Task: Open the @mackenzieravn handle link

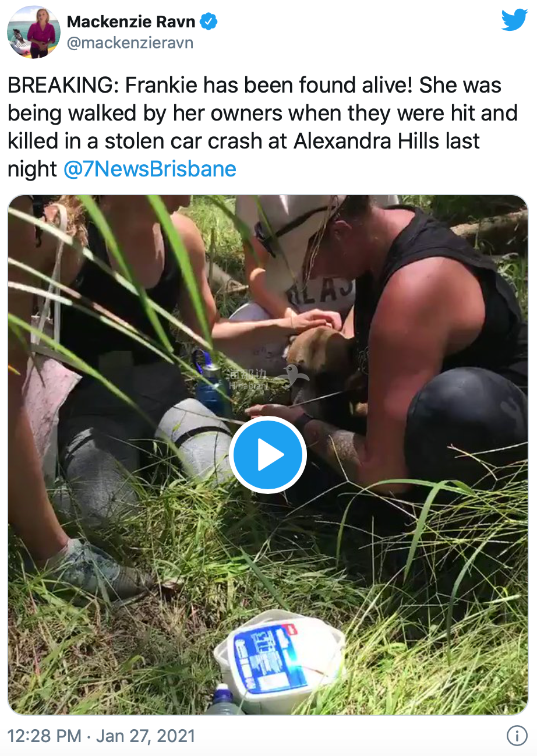Action: 130,44
